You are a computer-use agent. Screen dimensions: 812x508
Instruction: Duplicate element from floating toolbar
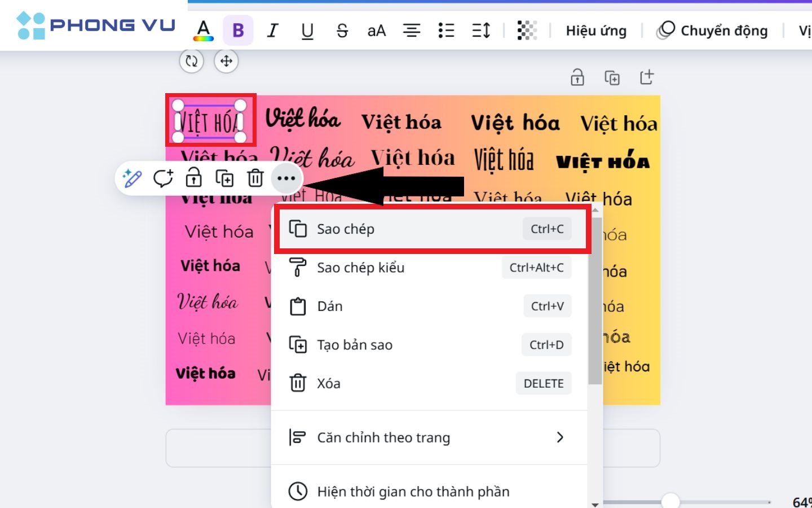pyautogui.click(x=224, y=178)
